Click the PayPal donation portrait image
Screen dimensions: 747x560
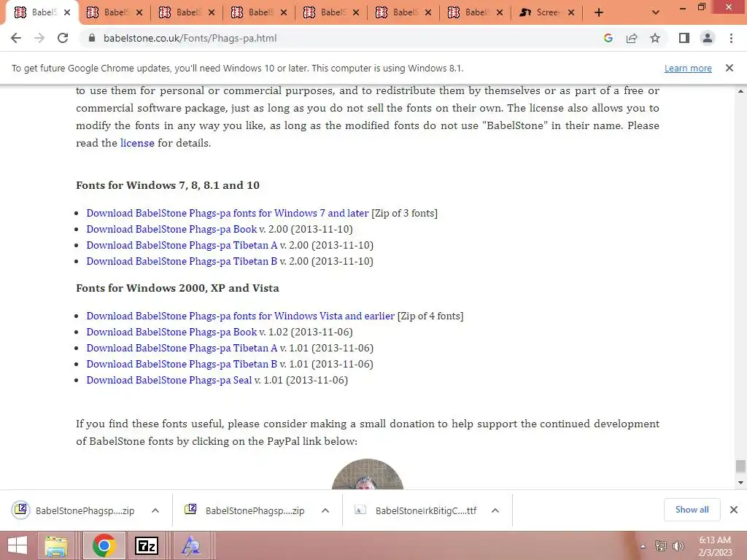click(x=368, y=474)
